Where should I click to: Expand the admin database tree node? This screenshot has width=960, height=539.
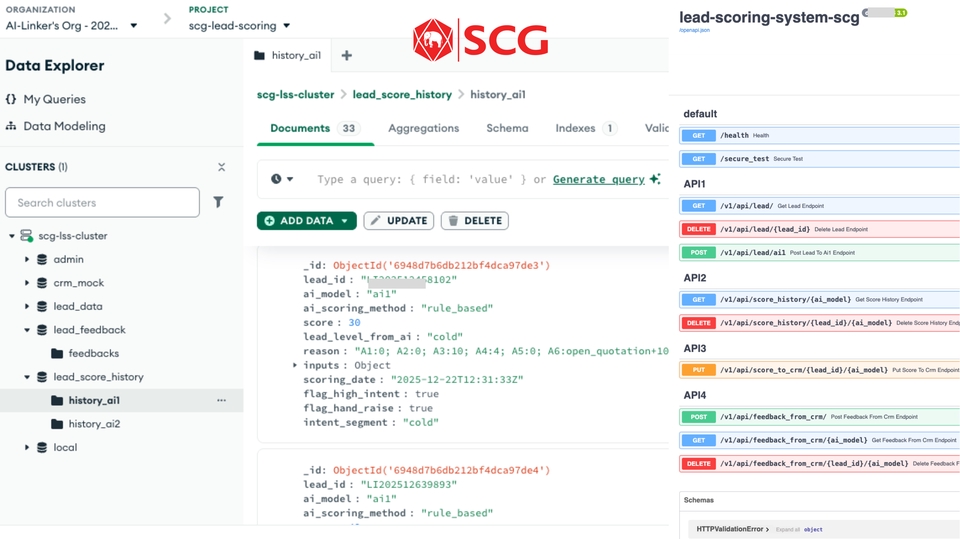point(27,259)
